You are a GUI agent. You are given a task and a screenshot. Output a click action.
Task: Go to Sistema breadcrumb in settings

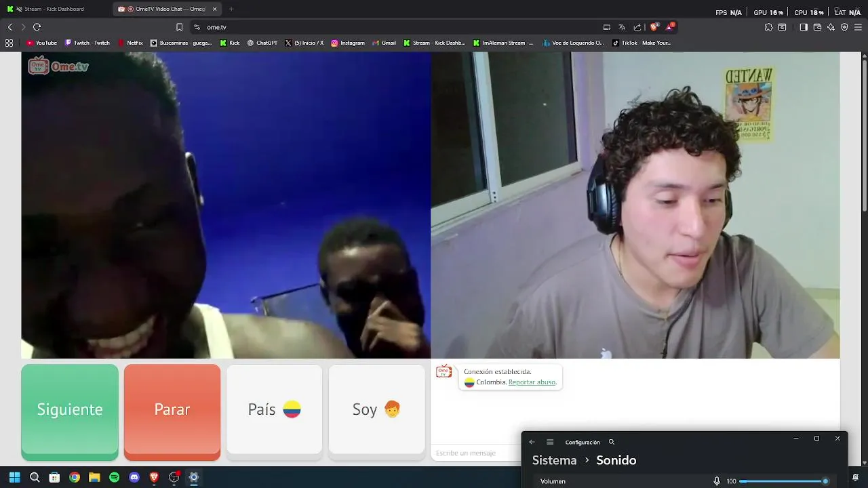554,460
